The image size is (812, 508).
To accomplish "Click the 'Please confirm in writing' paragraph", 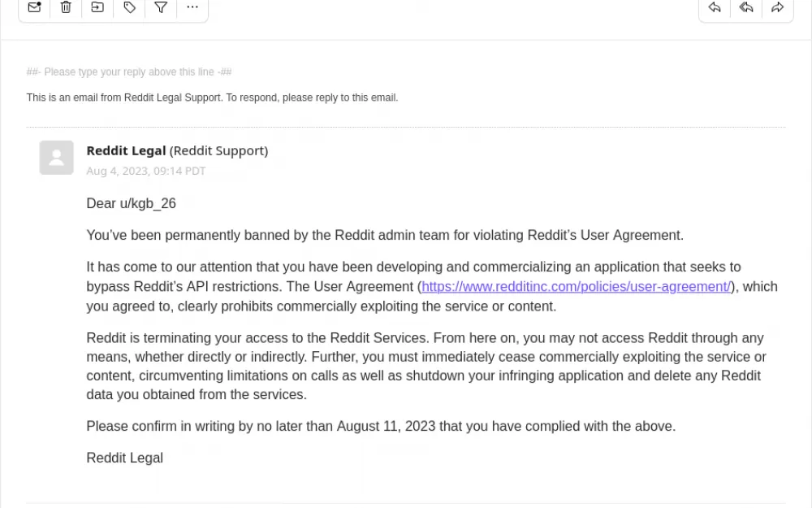I will point(381,426).
